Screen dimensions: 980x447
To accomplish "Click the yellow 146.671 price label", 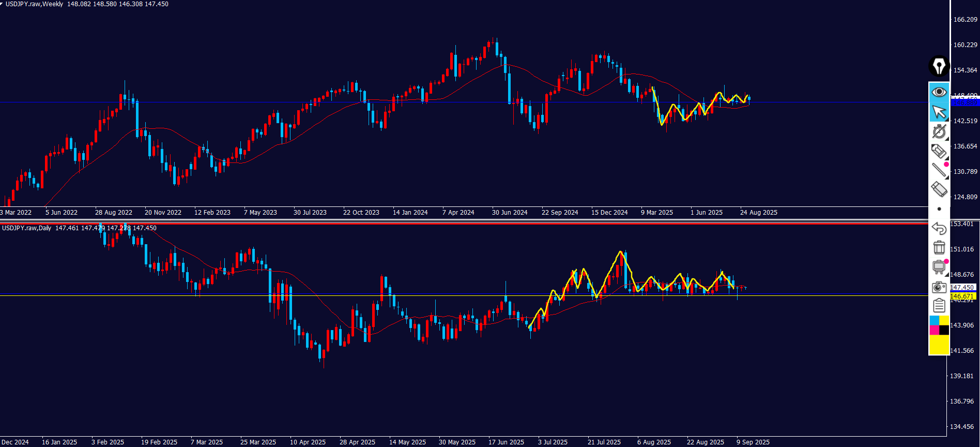I will 962,296.
